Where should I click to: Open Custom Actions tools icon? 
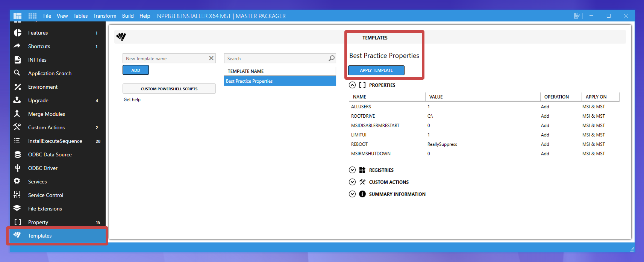point(17,127)
